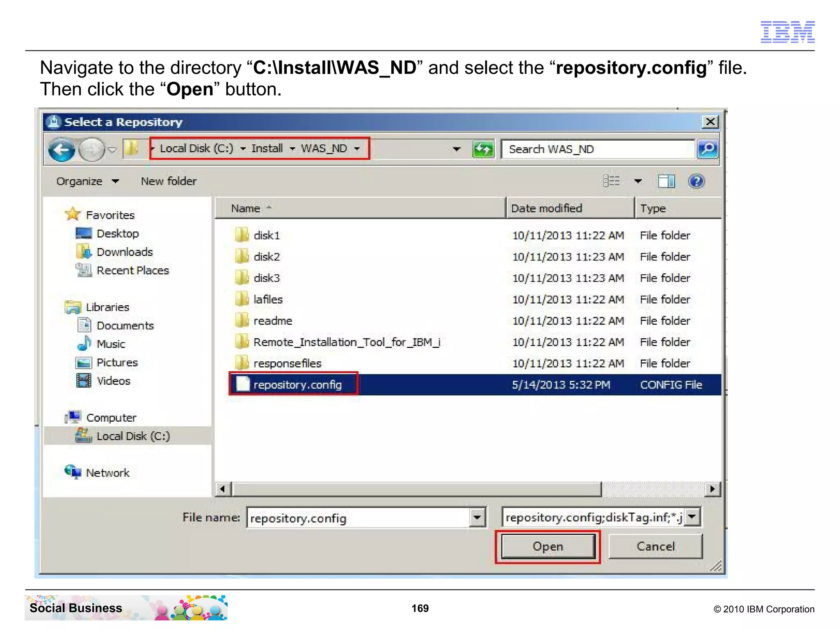Sort by the Name column header

click(360, 208)
